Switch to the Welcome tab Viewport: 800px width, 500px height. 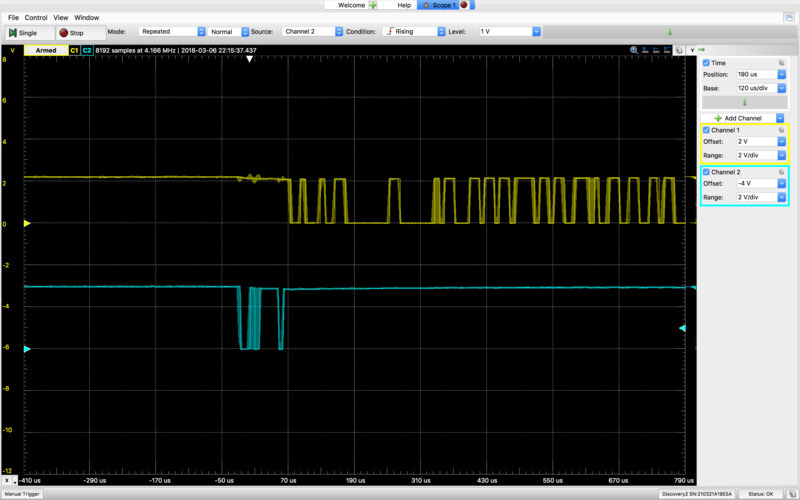point(352,5)
